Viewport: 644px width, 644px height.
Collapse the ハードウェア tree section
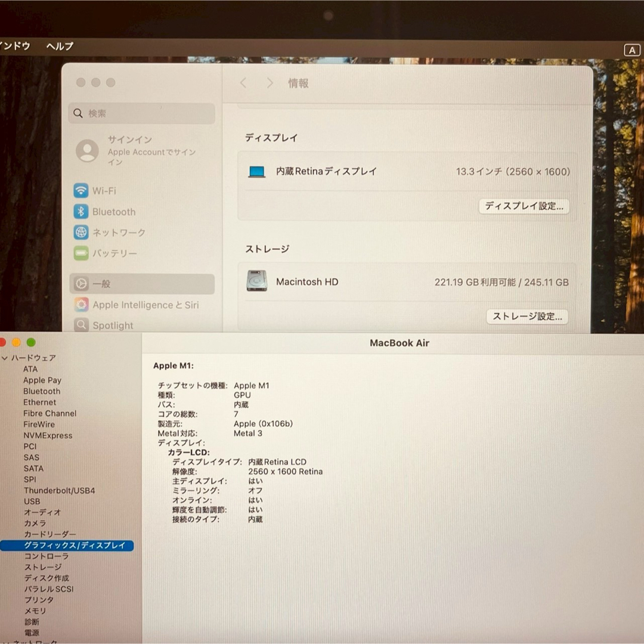[5, 358]
